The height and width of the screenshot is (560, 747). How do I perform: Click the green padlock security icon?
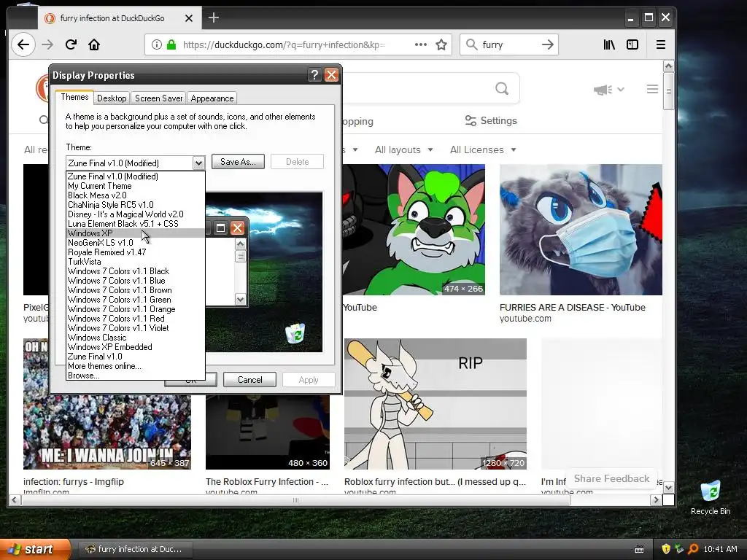point(171,44)
